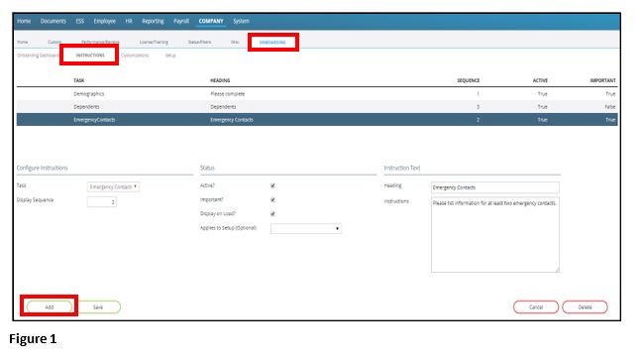Image resolution: width=644 pixels, height=363 pixels.
Task: Sort by the HEADING column header
Action: point(220,80)
